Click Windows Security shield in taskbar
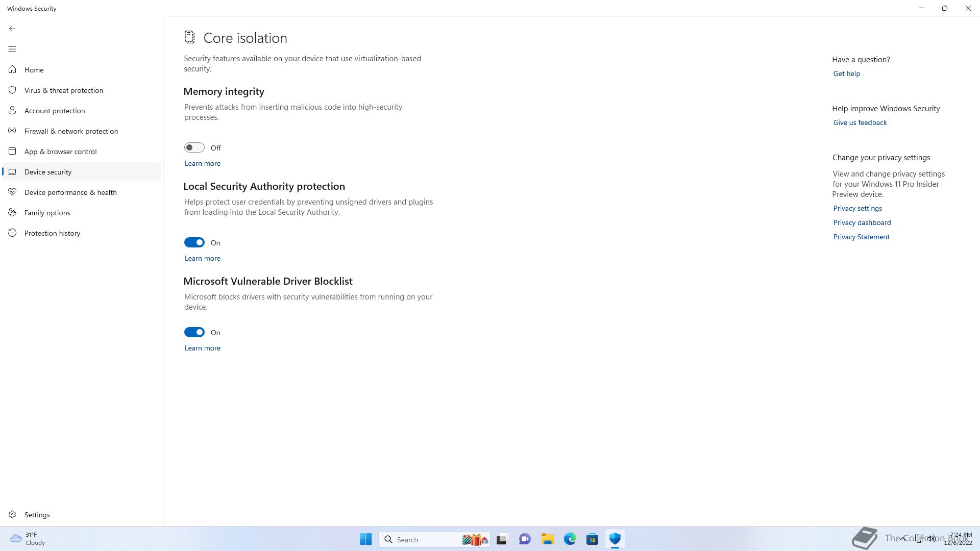This screenshot has width=980, height=551. pyautogui.click(x=615, y=539)
